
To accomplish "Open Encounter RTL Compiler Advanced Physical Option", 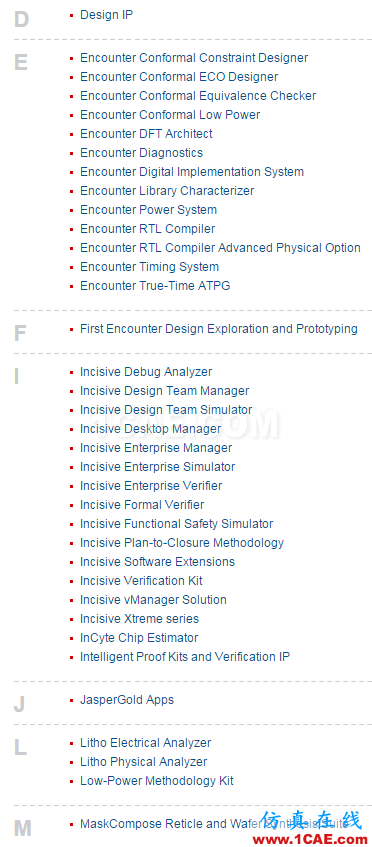I will click(x=220, y=248).
